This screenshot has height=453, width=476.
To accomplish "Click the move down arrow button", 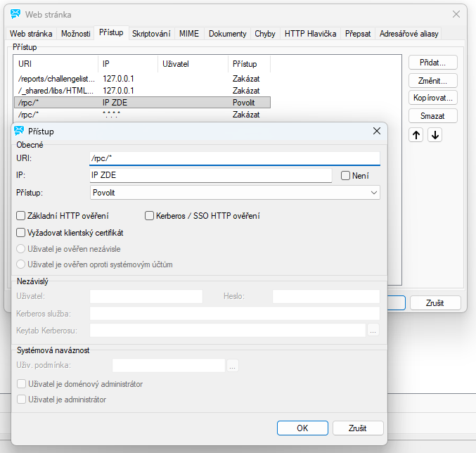I will pos(435,135).
